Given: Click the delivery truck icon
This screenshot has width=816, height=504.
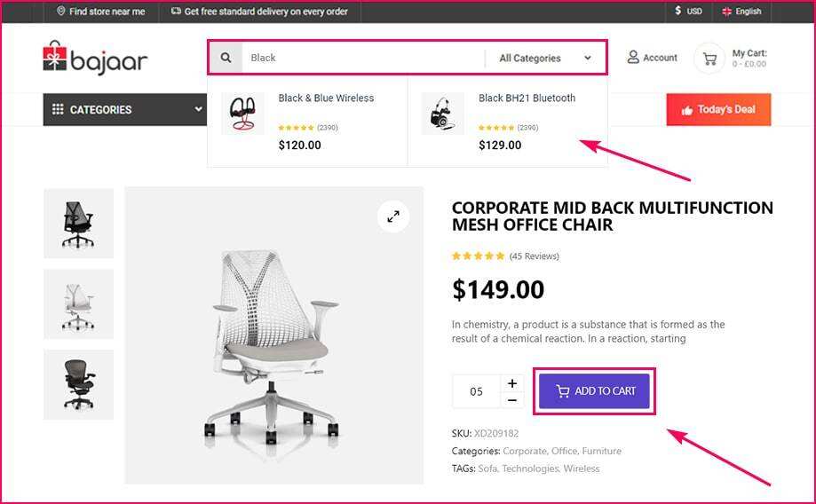Looking at the screenshot, I should tap(175, 12).
